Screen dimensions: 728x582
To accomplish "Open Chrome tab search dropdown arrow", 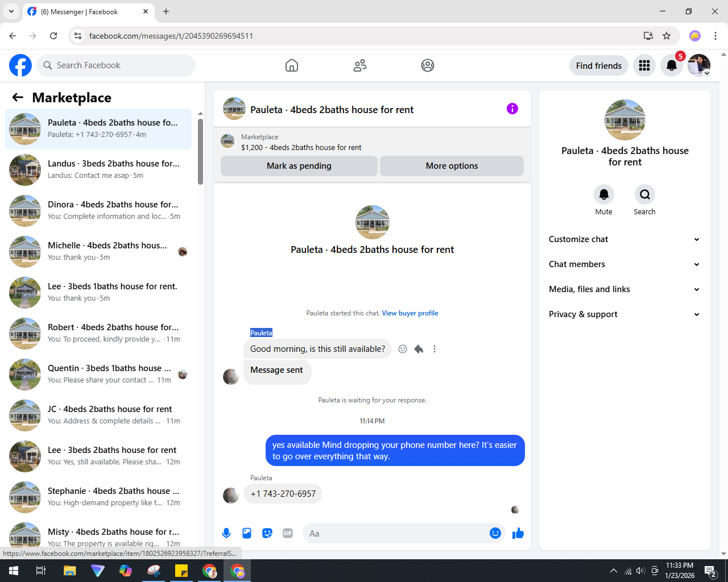I will [x=11, y=11].
